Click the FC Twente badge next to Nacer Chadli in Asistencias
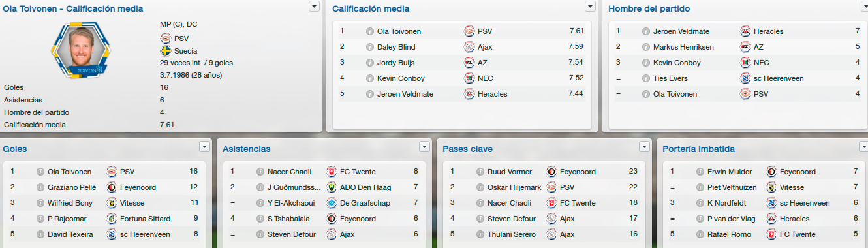 (x=332, y=172)
